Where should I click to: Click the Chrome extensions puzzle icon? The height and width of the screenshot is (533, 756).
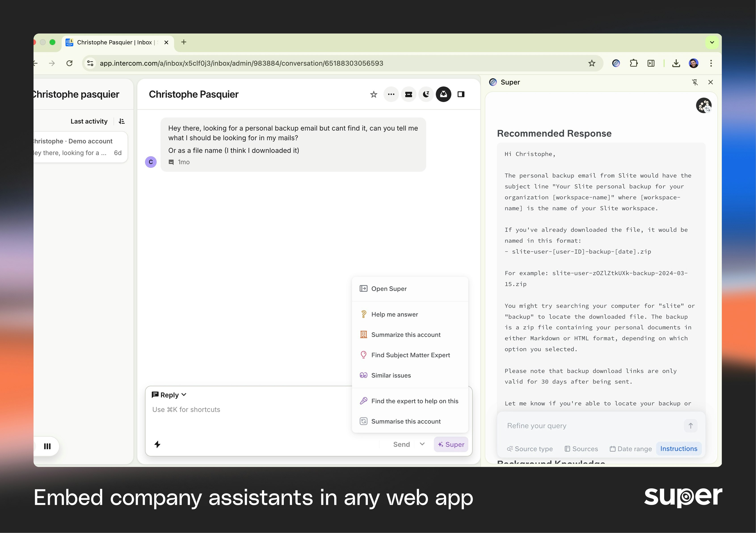634,63
